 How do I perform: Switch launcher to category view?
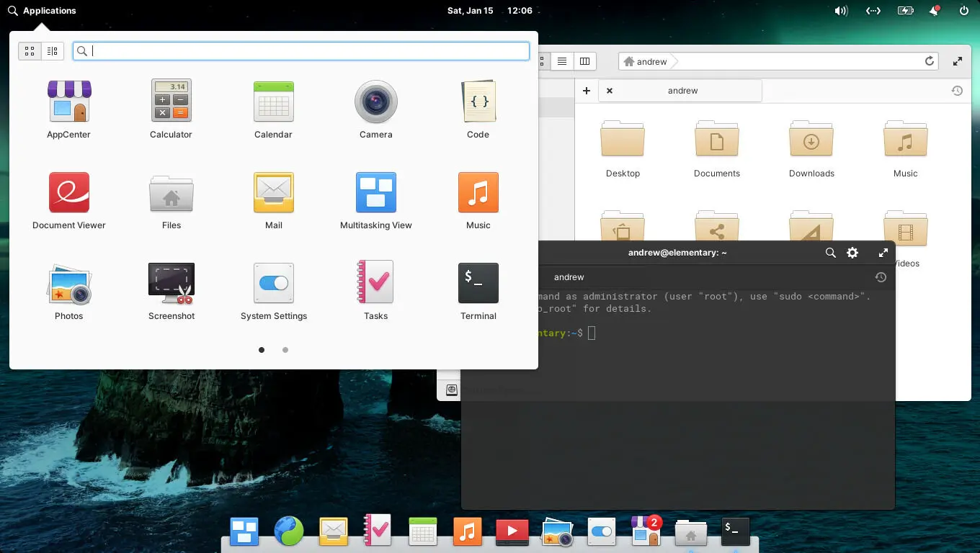coord(53,51)
